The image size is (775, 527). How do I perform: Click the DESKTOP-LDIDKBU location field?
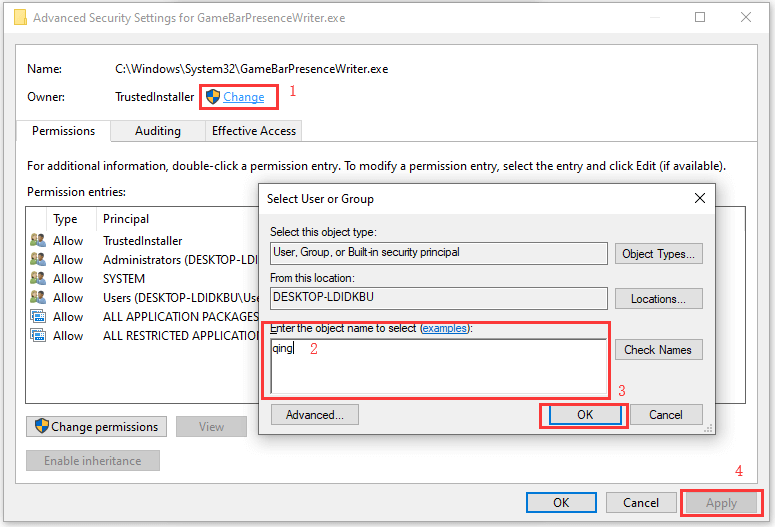439,298
